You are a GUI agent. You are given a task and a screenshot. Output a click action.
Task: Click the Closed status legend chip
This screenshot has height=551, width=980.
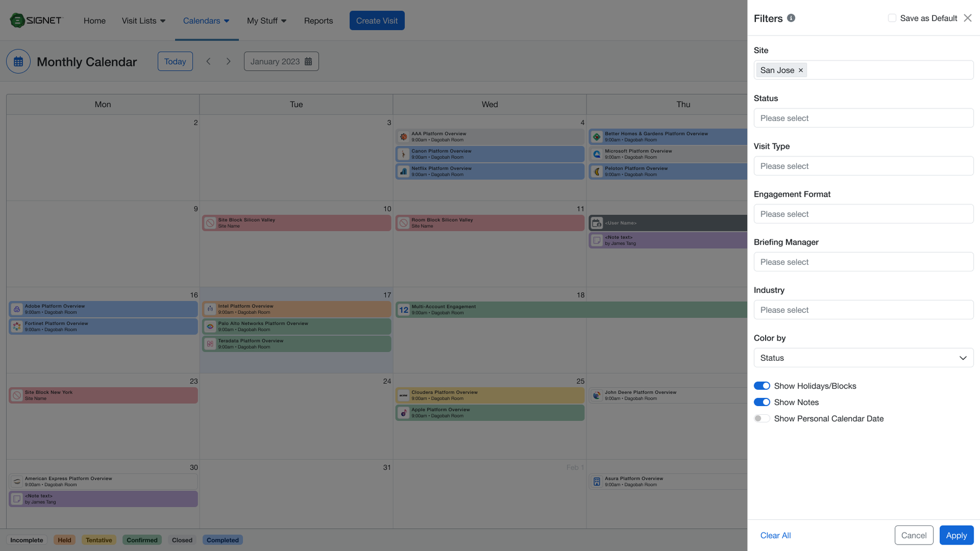[182, 540]
